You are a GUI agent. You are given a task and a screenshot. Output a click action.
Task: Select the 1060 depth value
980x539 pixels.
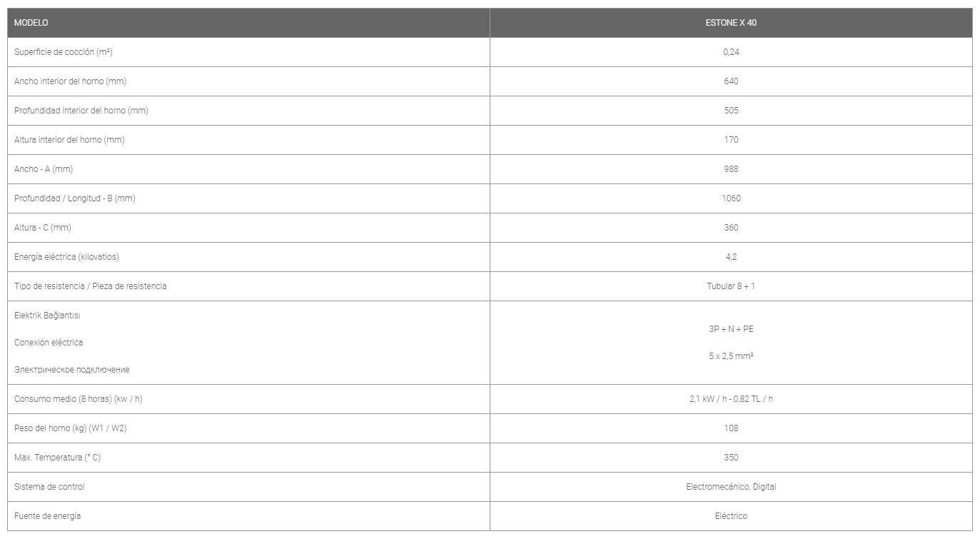click(731, 198)
